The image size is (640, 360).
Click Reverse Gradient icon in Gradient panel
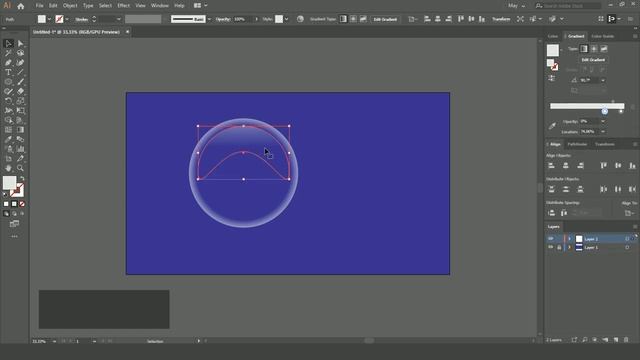point(551,78)
